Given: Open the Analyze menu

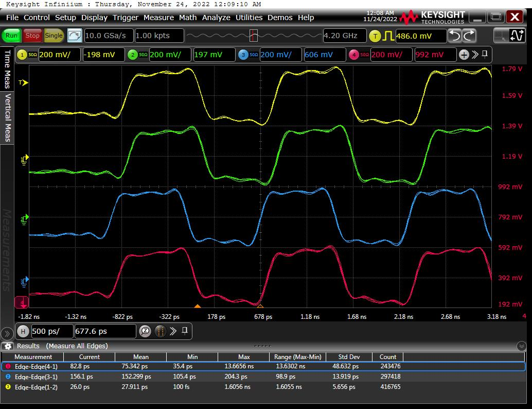Looking at the screenshot, I should point(216,18).
